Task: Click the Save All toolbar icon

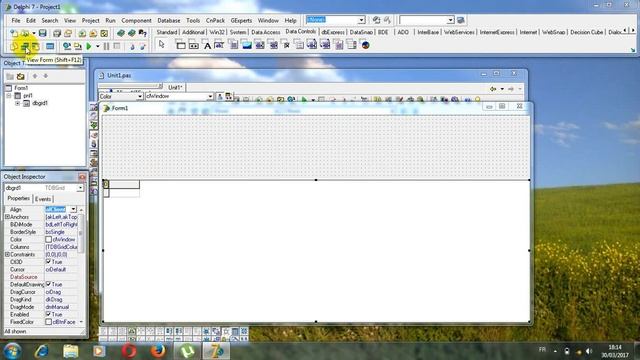Action: click(57, 33)
